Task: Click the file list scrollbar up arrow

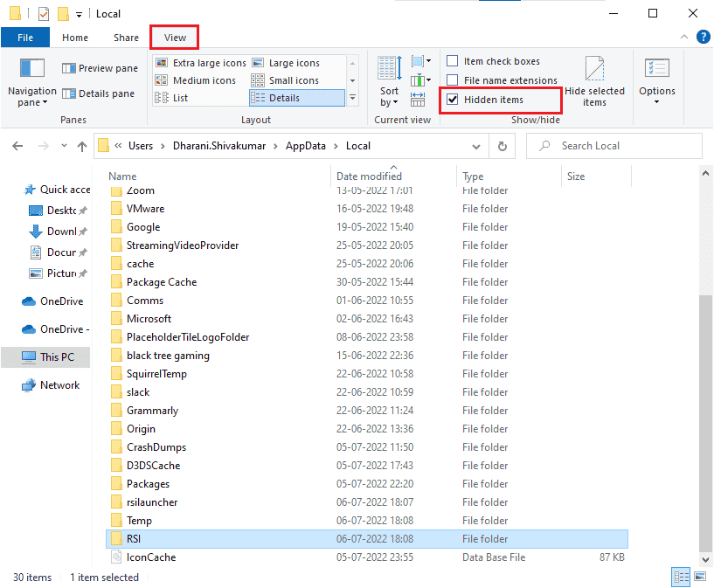Action: 705,173
